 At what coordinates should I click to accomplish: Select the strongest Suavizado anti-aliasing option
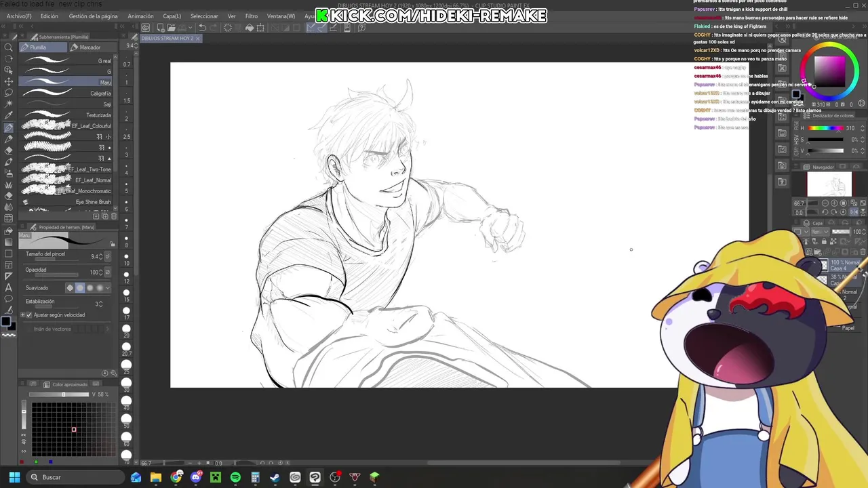(x=100, y=288)
